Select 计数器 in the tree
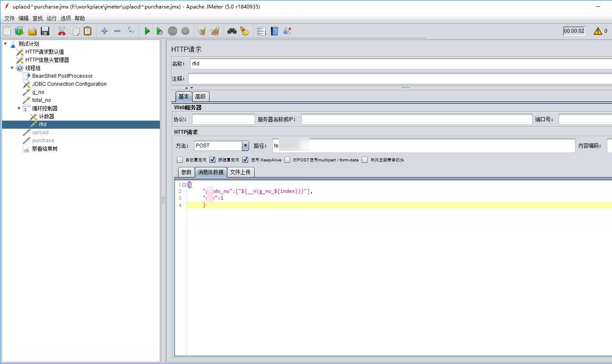The height and width of the screenshot is (364, 612). coord(46,116)
